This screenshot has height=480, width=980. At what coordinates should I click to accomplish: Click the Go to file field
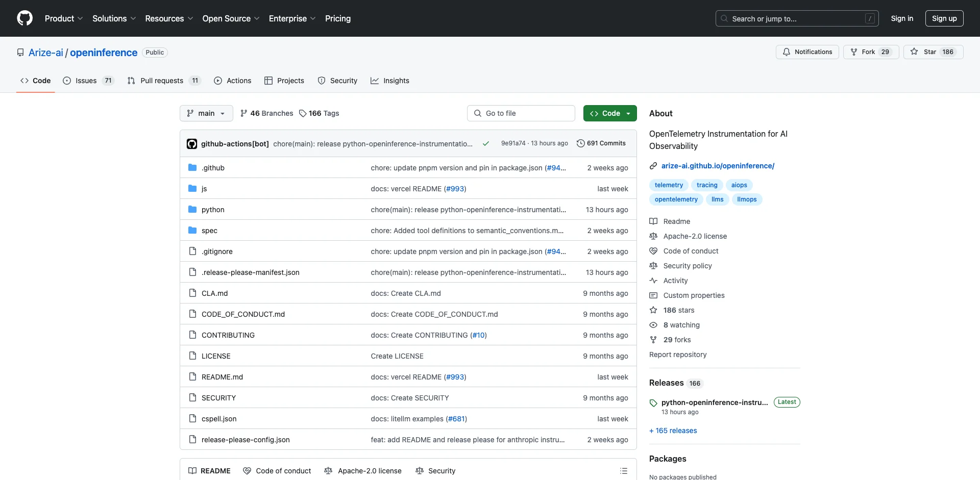(x=521, y=113)
